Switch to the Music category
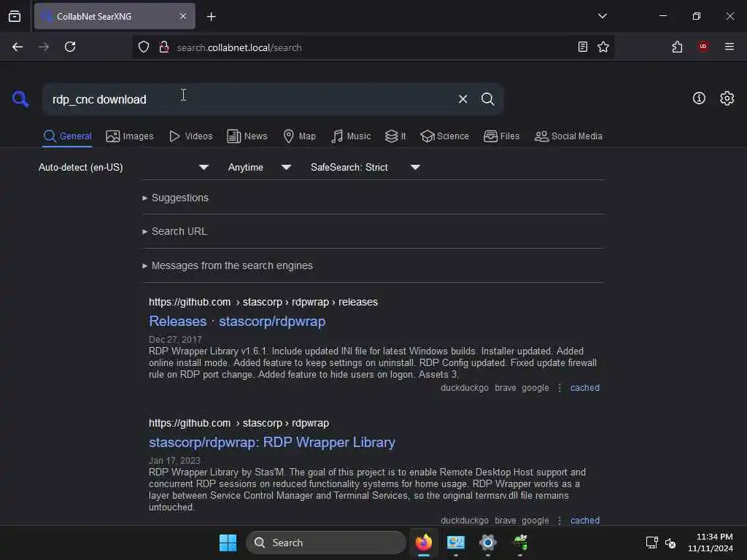The width and height of the screenshot is (747, 560). click(x=351, y=136)
